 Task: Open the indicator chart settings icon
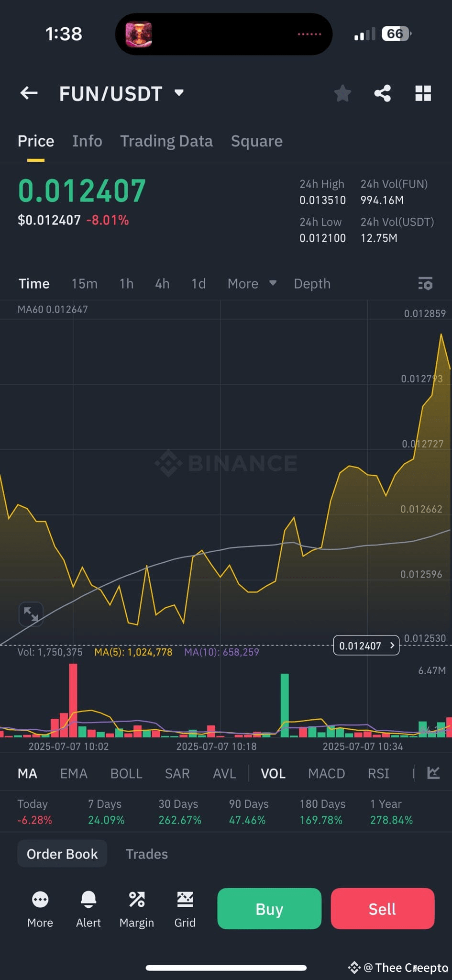pos(433,773)
